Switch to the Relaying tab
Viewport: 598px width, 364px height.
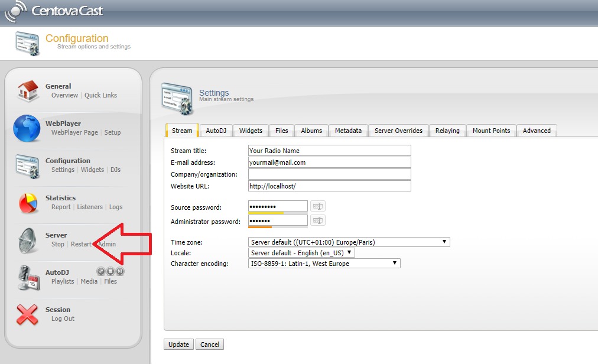[x=447, y=131]
